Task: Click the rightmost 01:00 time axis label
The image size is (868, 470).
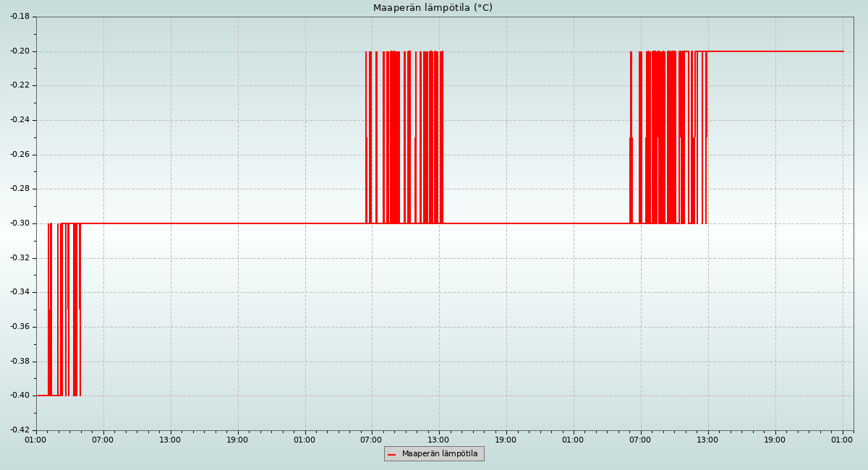Action: pos(842,440)
